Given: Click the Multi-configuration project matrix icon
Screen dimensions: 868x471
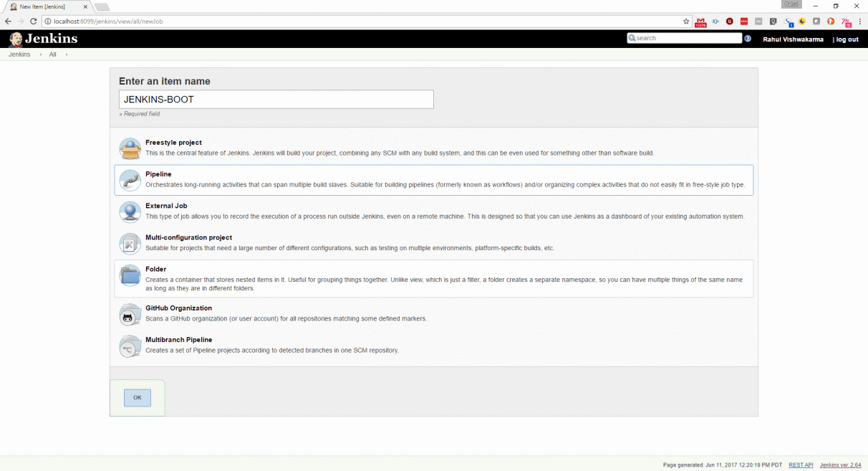Looking at the screenshot, I should 130,243.
